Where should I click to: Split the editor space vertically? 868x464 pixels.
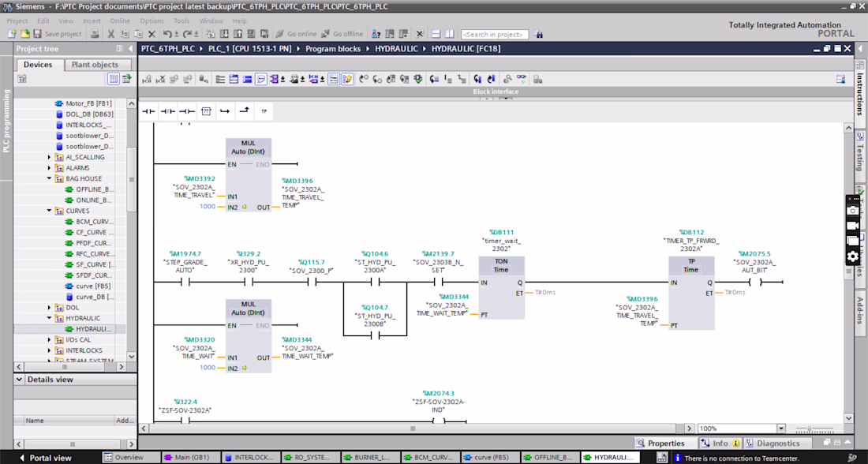click(x=450, y=35)
